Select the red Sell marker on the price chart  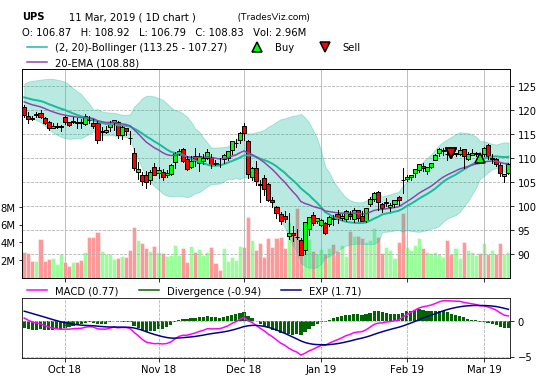(451, 152)
